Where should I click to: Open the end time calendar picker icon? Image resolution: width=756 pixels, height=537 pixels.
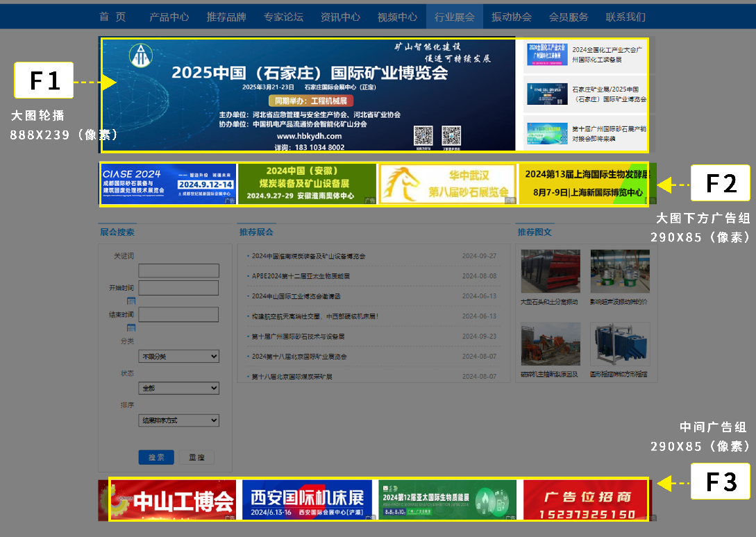point(131,327)
